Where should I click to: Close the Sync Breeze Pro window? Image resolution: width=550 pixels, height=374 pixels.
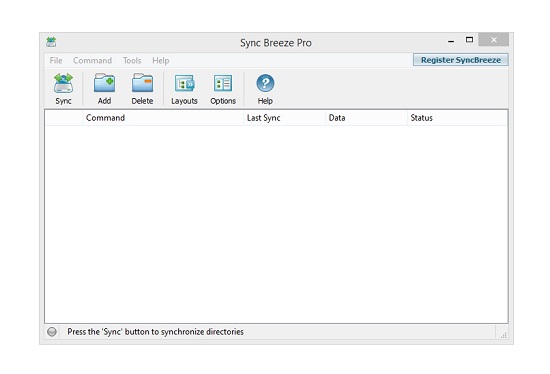494,40
